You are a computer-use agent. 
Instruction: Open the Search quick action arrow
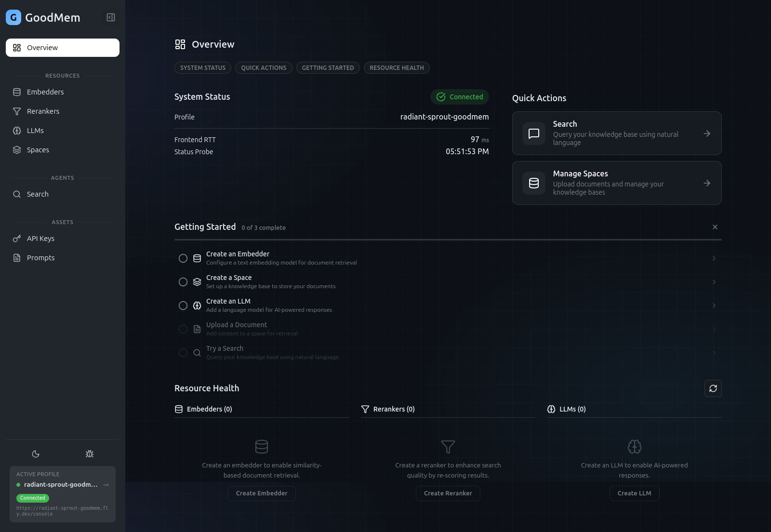(707, 133)
